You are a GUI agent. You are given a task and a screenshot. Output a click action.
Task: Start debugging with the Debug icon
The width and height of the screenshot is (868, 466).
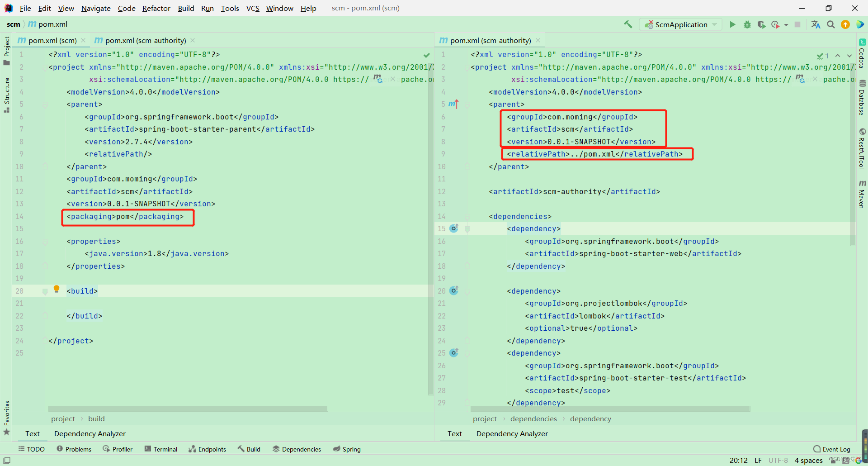click(747, 24)
